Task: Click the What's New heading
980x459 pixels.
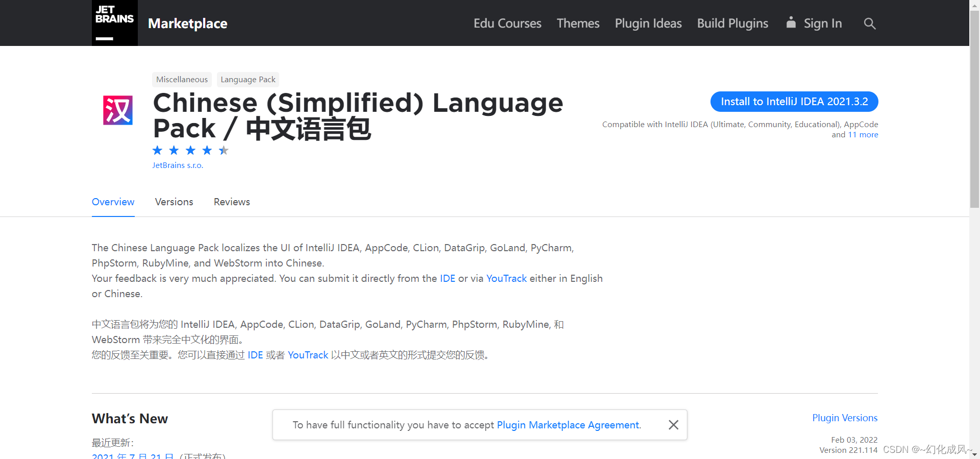Action: 130,419
